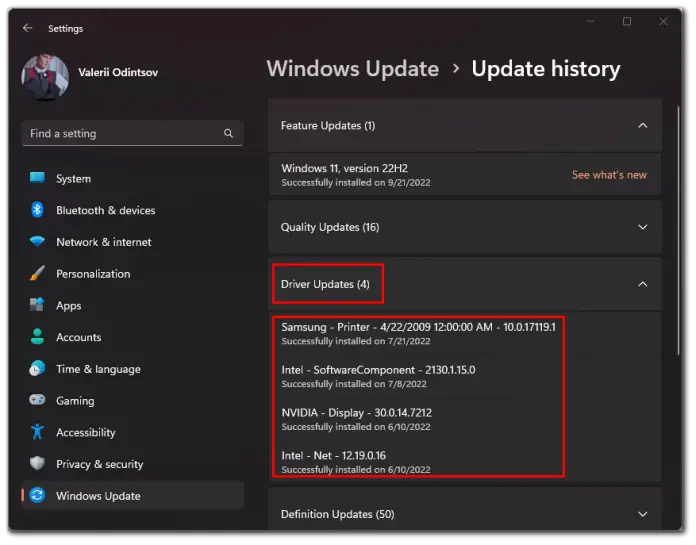Click the Accounts person icon
The height and width of the screenshot is (545, 696).
pos(37,337)
